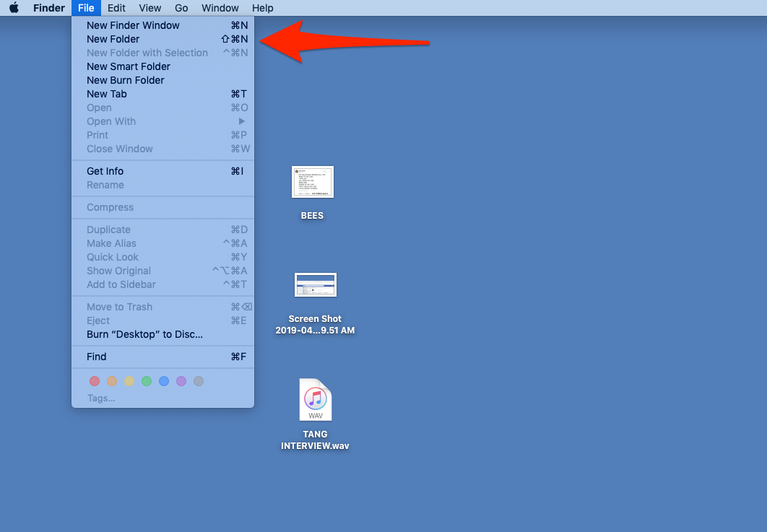Open a New Tab
The image size is (767, 532).
107,94
